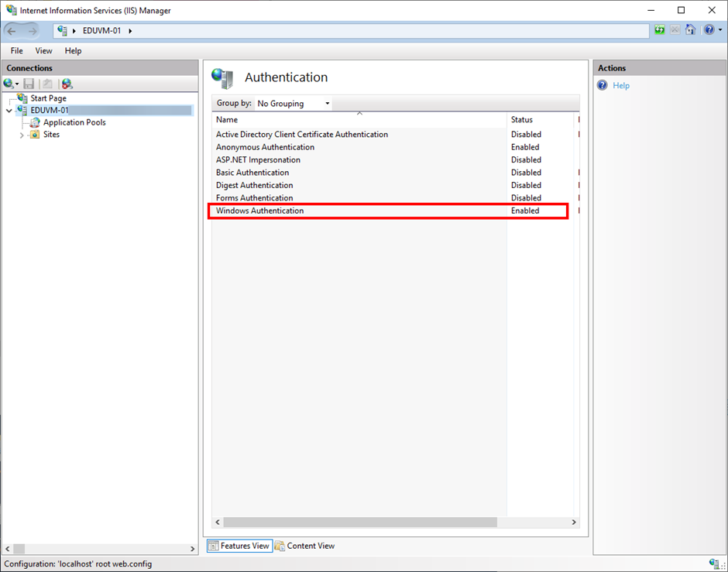This screenshot has width=728, height=572.
Task: Click the Delete Connection icon in Connections
Action: click(67, 84)
